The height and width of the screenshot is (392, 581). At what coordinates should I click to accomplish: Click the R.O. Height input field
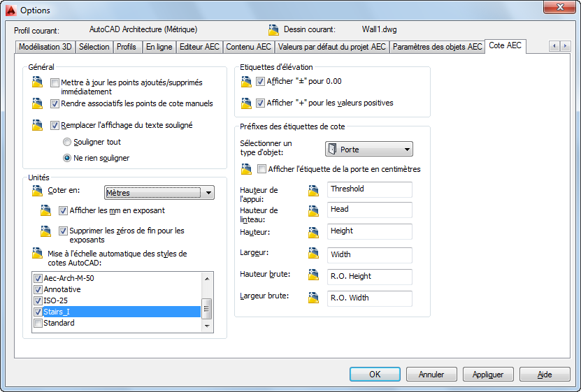369,277
